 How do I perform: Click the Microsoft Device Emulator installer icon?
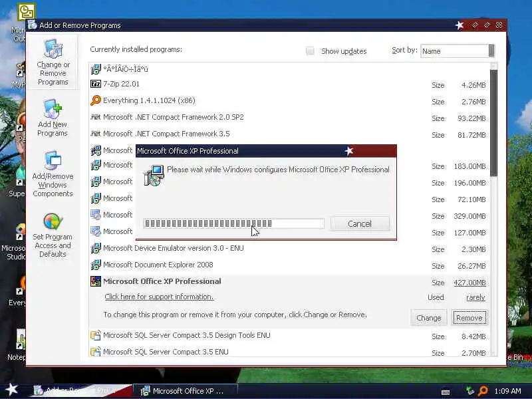(x=96, y=248)
